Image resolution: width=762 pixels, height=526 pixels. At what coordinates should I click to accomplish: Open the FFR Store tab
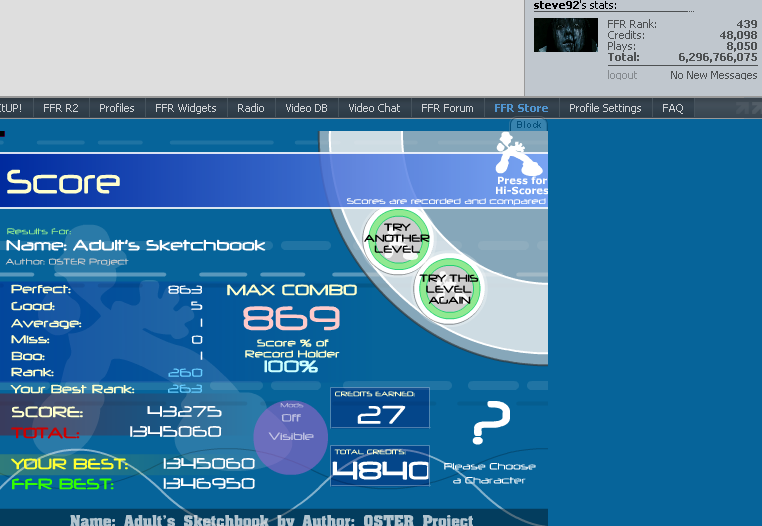pyautogui.click(x=520, y=108)
